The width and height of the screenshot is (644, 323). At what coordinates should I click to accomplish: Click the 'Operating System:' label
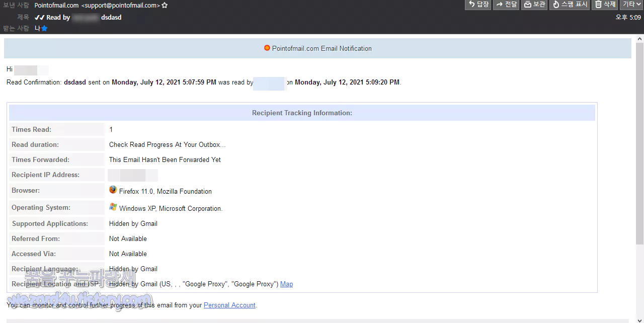pos(41,208)
